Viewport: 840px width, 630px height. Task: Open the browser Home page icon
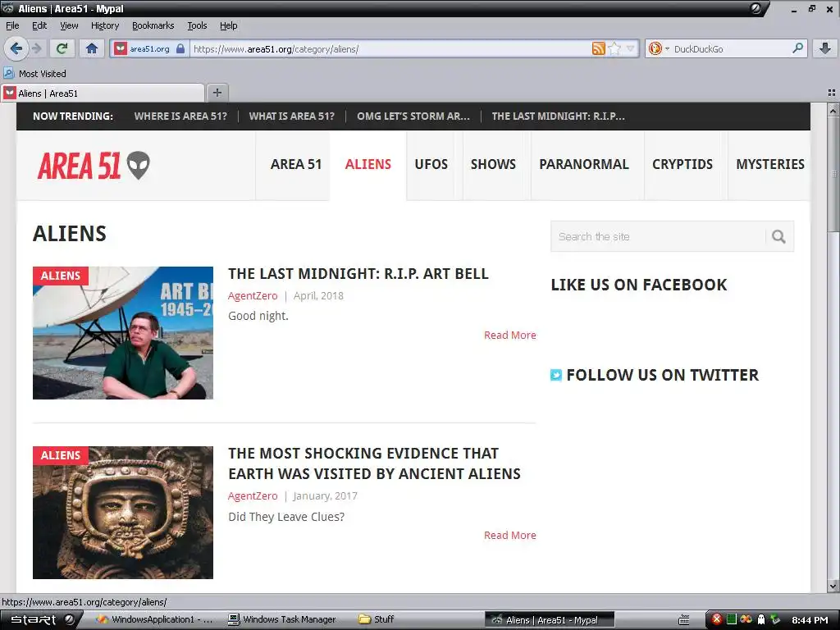tap(92, 48)
